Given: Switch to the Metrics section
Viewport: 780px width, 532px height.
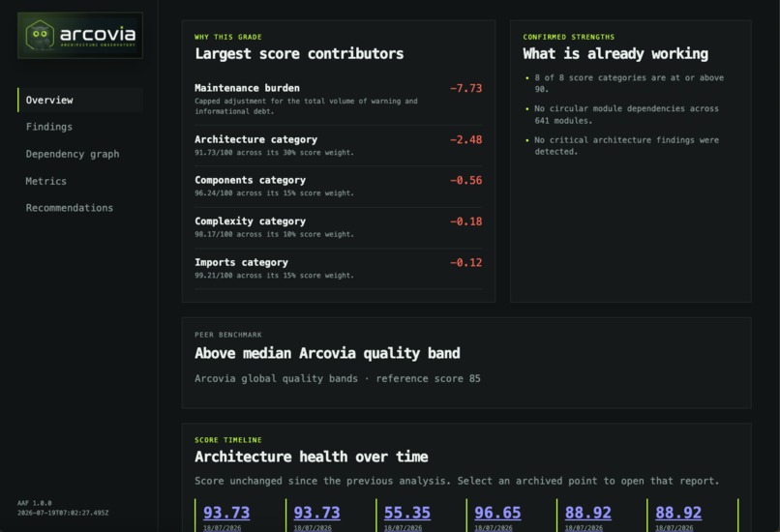Looking at the screenshot, I should pos(45,181).
